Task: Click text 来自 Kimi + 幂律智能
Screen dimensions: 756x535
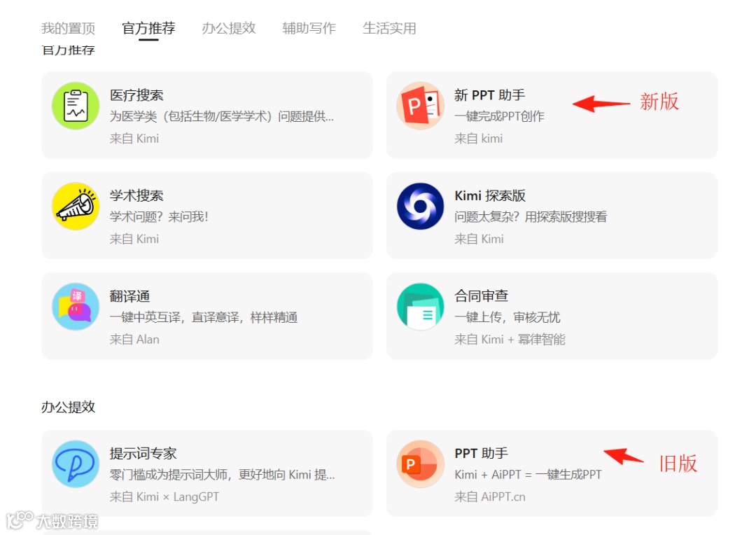Action: coord(510,339)
